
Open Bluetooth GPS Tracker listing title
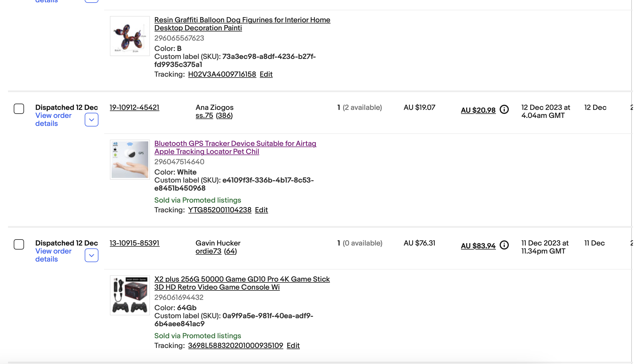point(235,148)
